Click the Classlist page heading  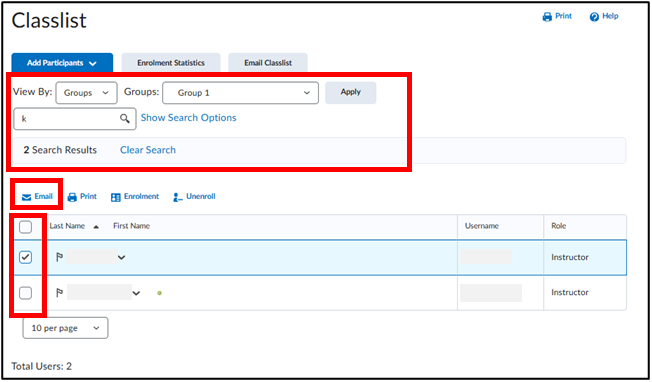click(x=49, y=20)
